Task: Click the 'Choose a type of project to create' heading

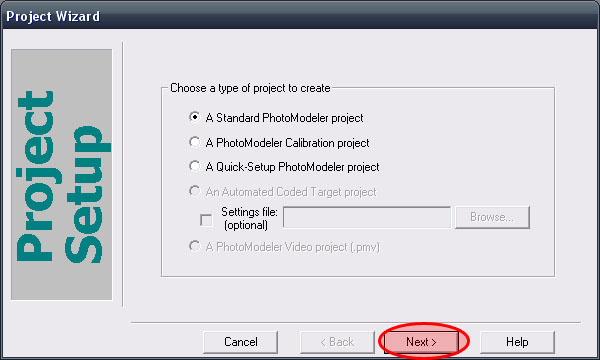Action: pyautogui.click(x=250, y=88)
